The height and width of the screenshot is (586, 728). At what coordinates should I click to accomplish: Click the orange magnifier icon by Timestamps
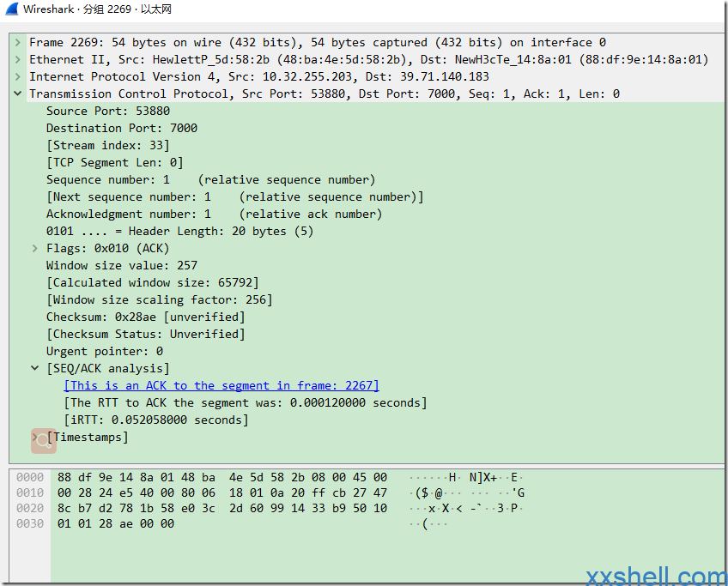click(44, 441)
